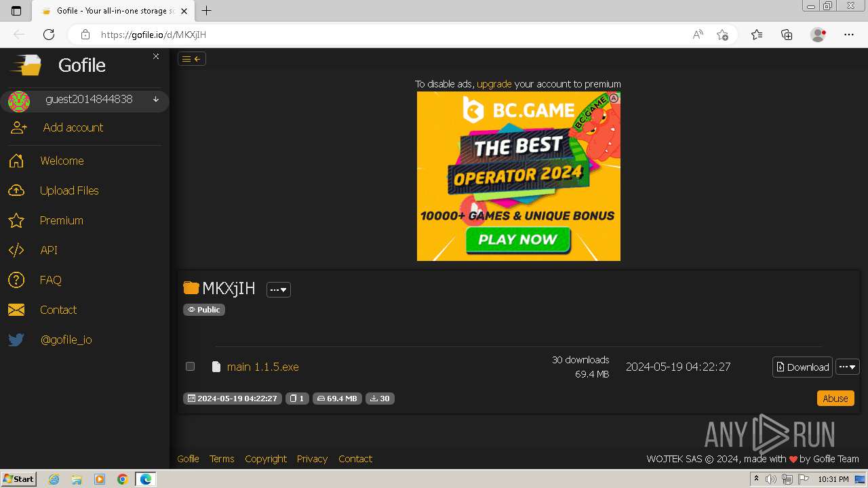The image size is (868, 488).
Task: Click the folder downloads badge showing 30
Action: [x=380, y=399]
